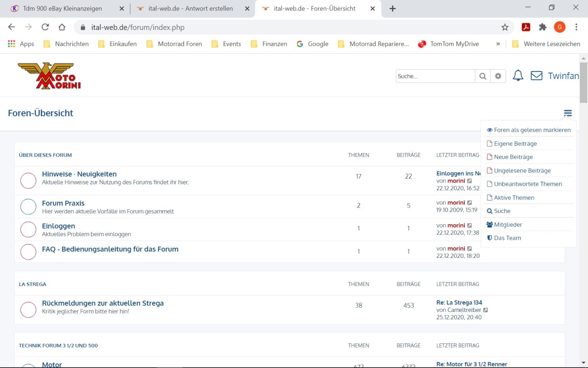Open Hinweise · Neuigkeiten forum

coord(79,174)
